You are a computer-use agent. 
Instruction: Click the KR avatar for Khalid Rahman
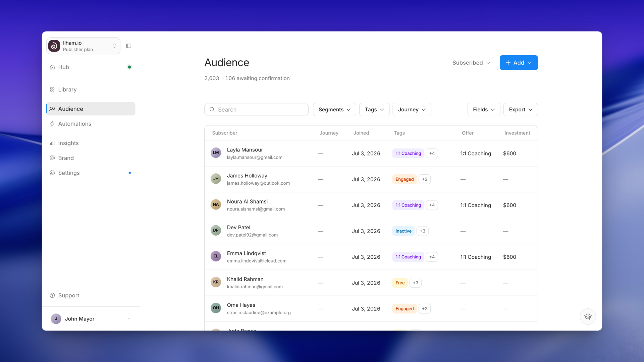(216, 282)
